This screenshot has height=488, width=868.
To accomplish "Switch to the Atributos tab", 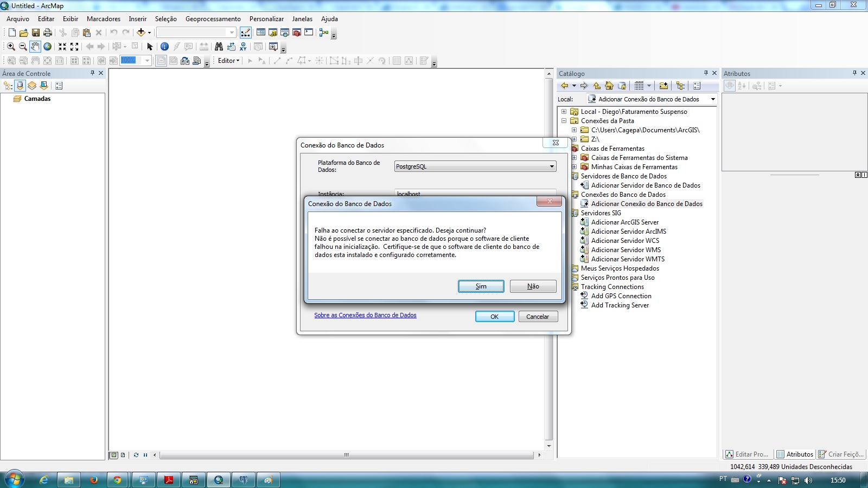I will point(795,454).
